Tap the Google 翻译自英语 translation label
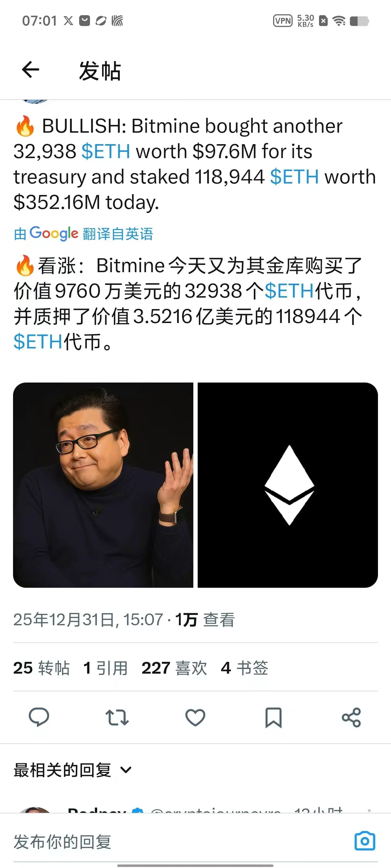This screenshot has height=868, width=391. tap(83, 233)
